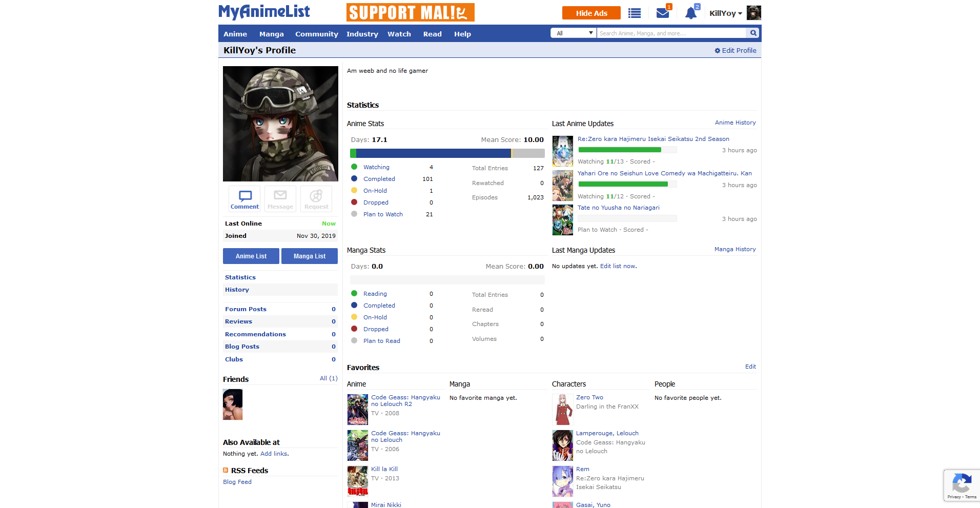Click the search magnifier button

click(753, 33)
